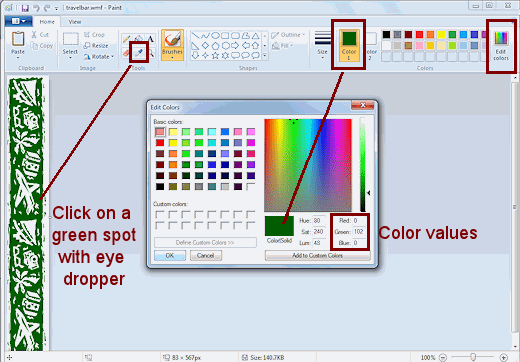
Task: Click the Green value field showing 102
Action: tap(359, 232)
